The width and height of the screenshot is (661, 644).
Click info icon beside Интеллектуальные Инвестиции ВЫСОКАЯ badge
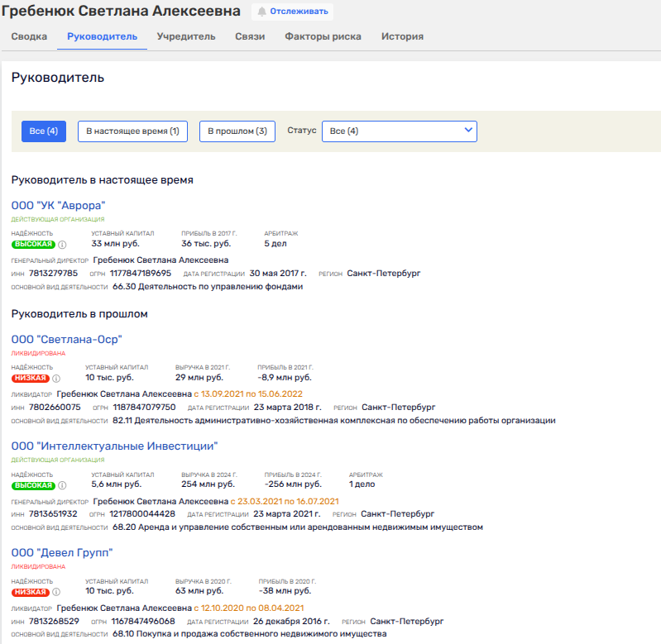(62, 485)
